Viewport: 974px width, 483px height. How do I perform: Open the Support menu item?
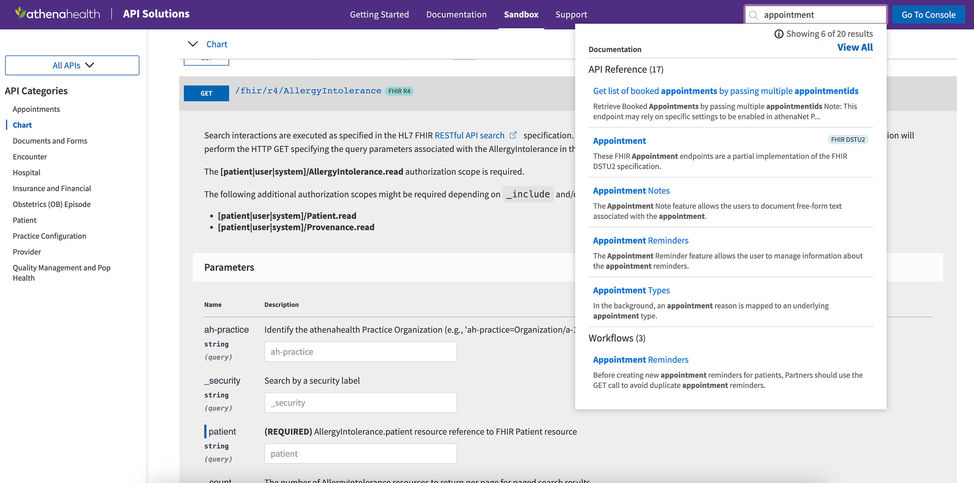click(x=571, y=15)
